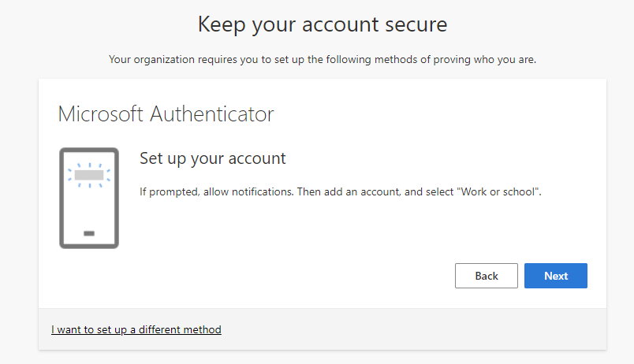Click the word 'Authenticator' in the card heading
The height and width of the screenshot is (364, 634).
tap(212, 114)
